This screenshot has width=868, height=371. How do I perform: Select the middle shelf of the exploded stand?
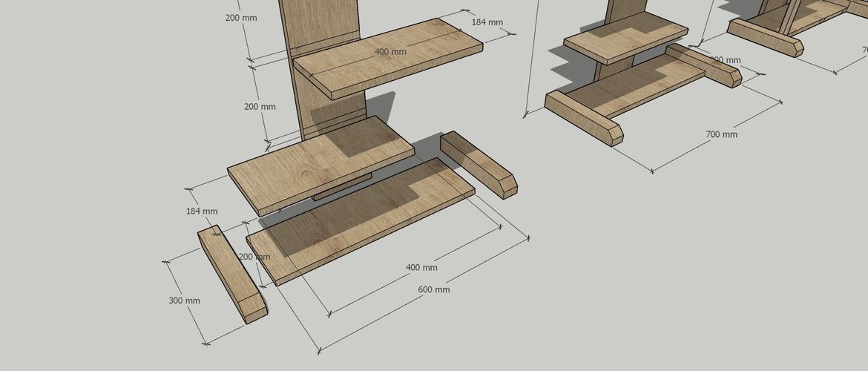pyautogui.click(x=319, y=163)
